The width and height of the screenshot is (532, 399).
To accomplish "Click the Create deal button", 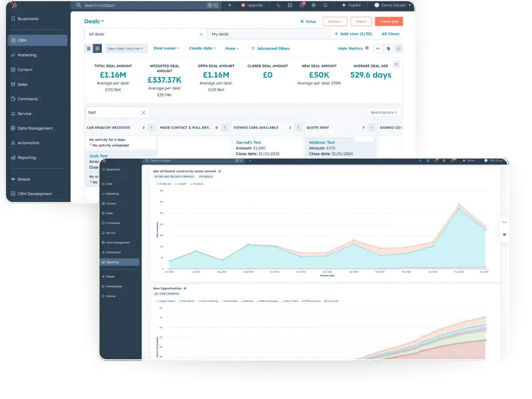I will pos(389,21).
